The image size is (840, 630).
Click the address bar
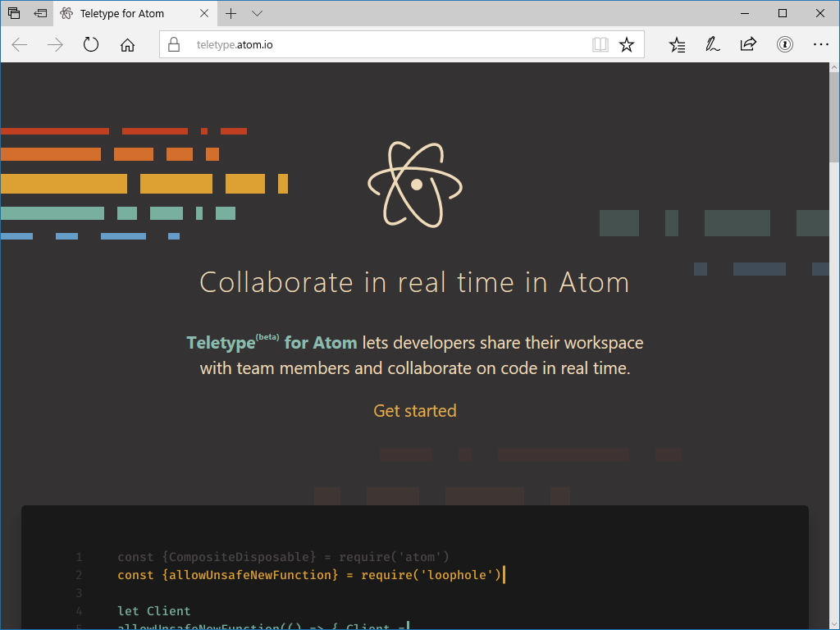click(369, 44)
